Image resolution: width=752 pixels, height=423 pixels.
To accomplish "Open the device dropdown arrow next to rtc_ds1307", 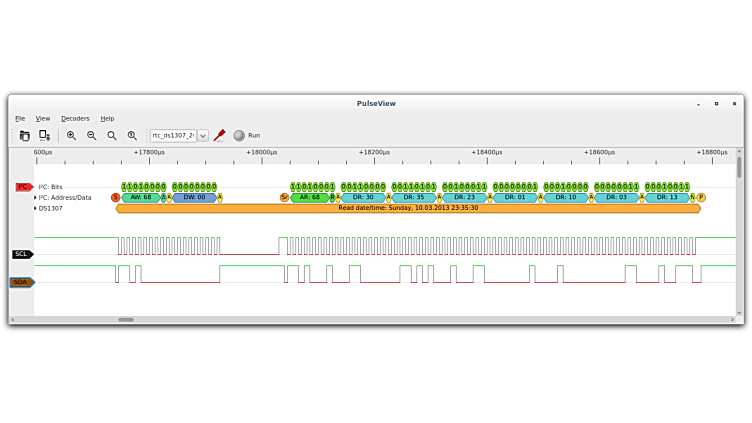I will point(203,136).
